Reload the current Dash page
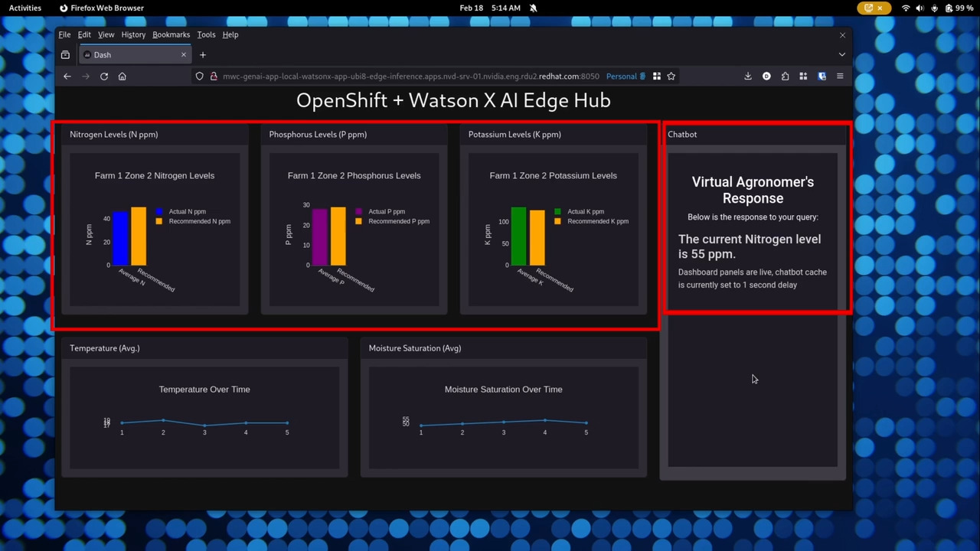The height and width of the screenshot is (551, 980). click(104, 77)
